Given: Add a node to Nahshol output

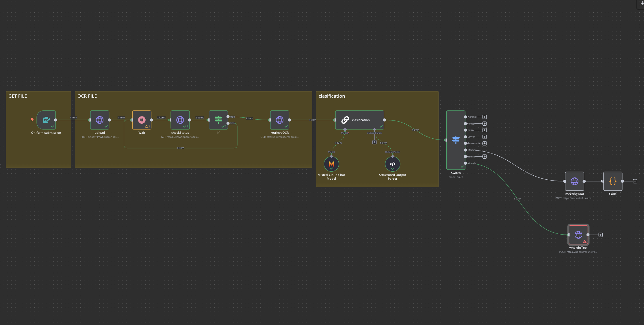Looking at the screenshot, I should (485, 117).
